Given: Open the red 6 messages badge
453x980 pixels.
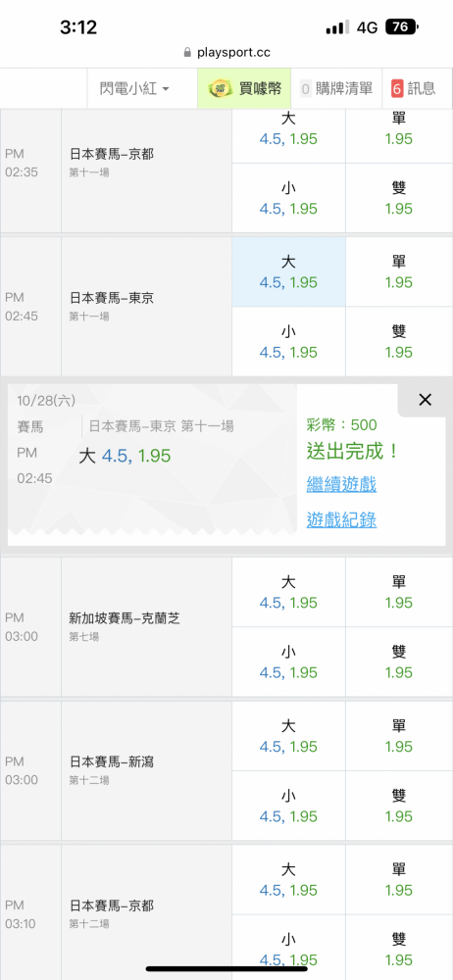Looking at the screenshot, I should click(397, 88).
